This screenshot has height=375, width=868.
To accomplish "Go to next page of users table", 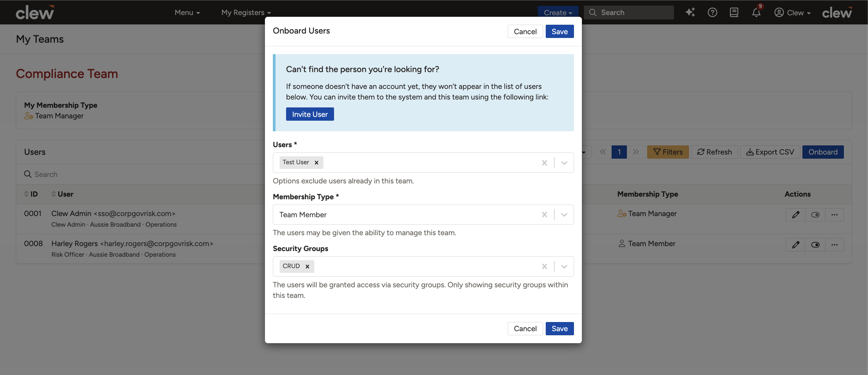I will 636,152.
